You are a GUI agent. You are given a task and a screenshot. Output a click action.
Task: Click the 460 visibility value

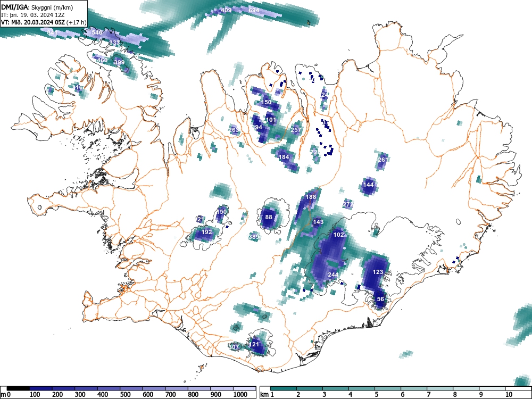click(x=102, y=60)
